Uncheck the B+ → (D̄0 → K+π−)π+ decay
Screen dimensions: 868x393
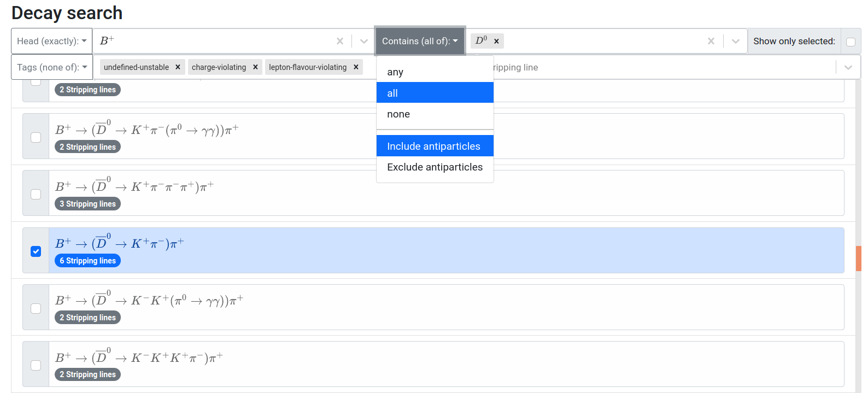point(36,251)
